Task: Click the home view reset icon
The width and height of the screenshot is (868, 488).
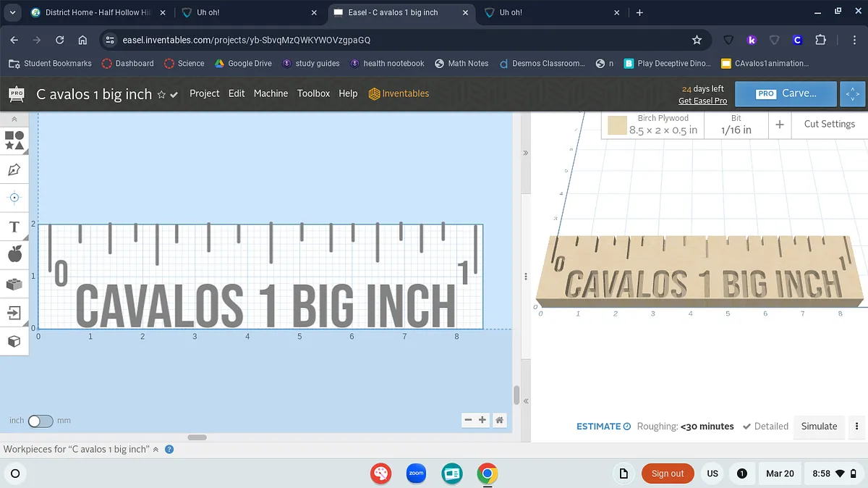Action: click(499, 420)
